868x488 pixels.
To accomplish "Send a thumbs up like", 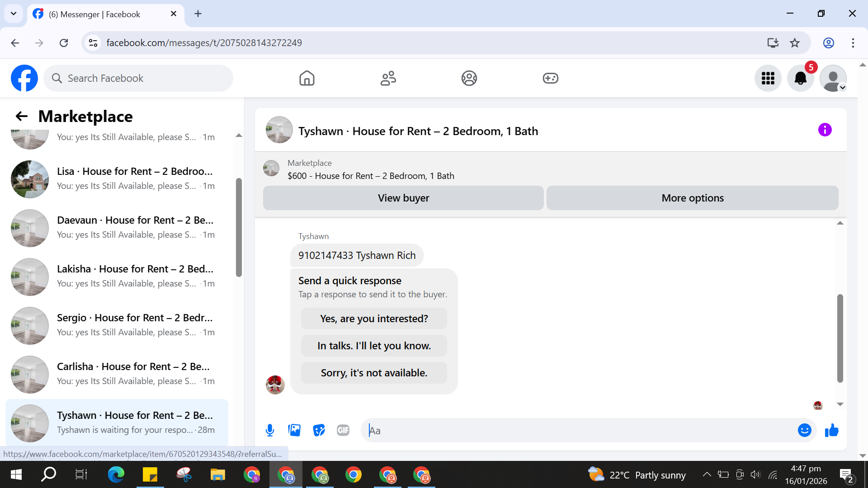I will click(831, 430).
